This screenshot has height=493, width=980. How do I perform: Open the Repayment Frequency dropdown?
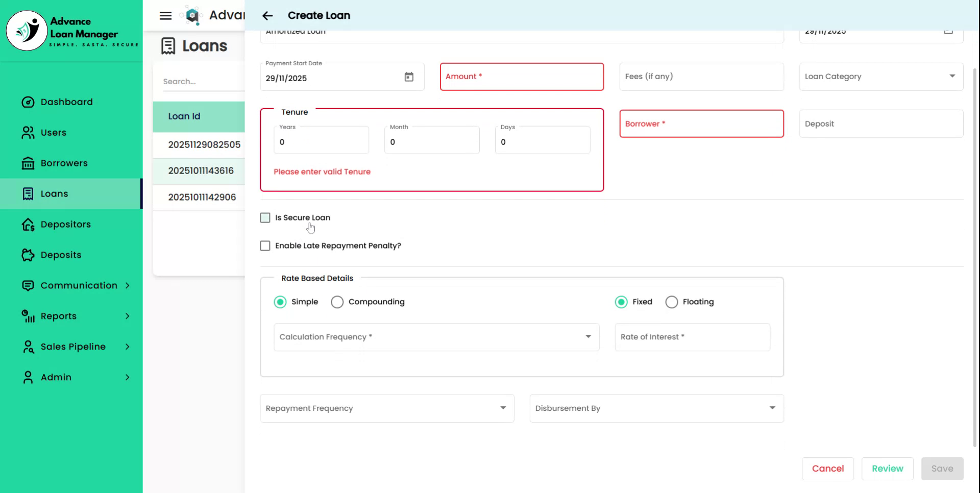click(x=386, y=408)
